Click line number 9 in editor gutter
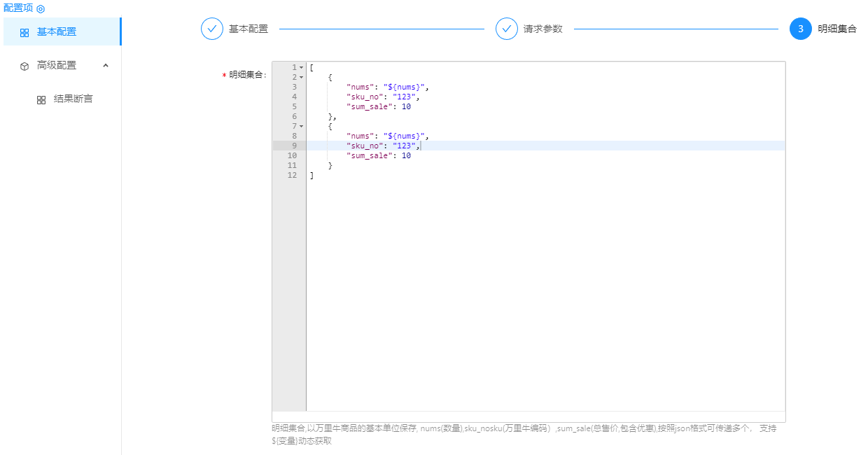 point(294,146)
